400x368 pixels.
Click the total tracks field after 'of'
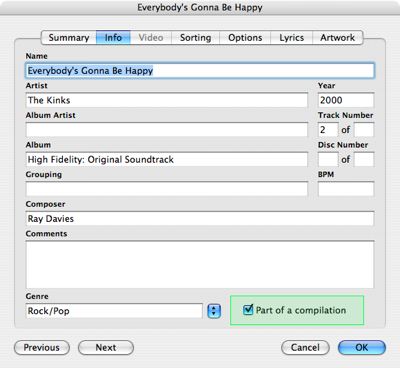[364, 130]
